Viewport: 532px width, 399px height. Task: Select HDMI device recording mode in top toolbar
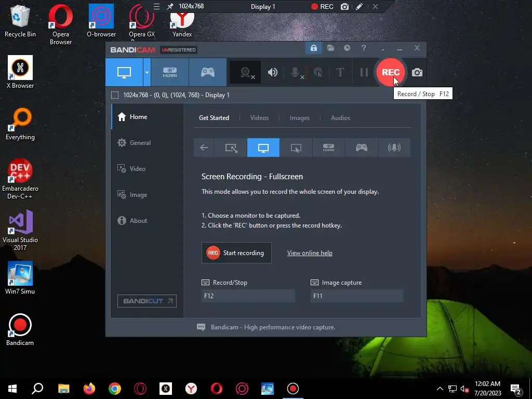click(170, 72)
